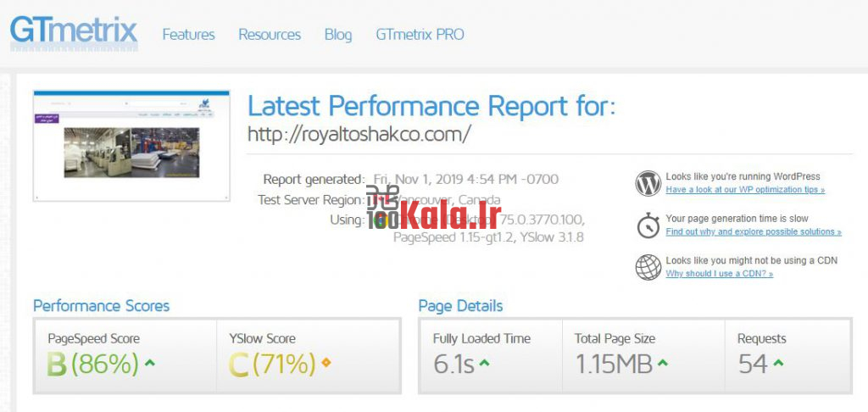Click the orange diamond beside YSlow score
The height and width of the screenshot is (412, 868).
(x=326, y=364)
